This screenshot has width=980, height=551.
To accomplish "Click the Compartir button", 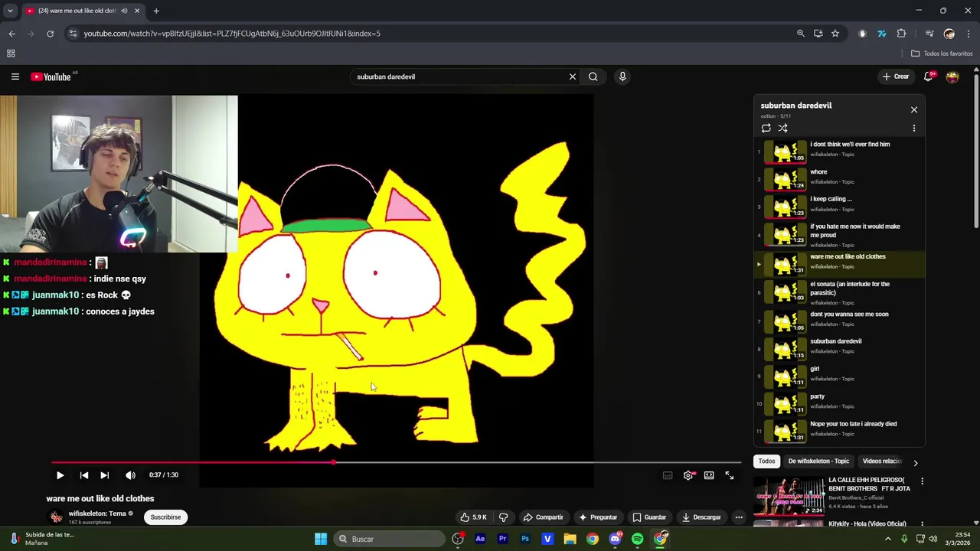I will [543, 517].
